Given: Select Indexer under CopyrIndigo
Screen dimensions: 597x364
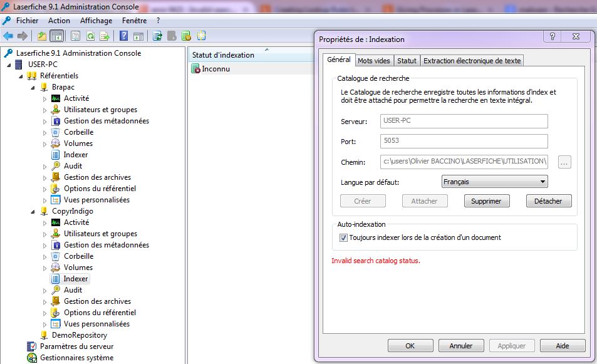Looking at the screenshot, I should click(75, 279).
